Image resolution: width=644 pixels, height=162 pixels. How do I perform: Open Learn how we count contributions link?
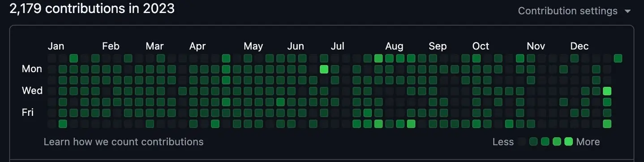[124, 142]
